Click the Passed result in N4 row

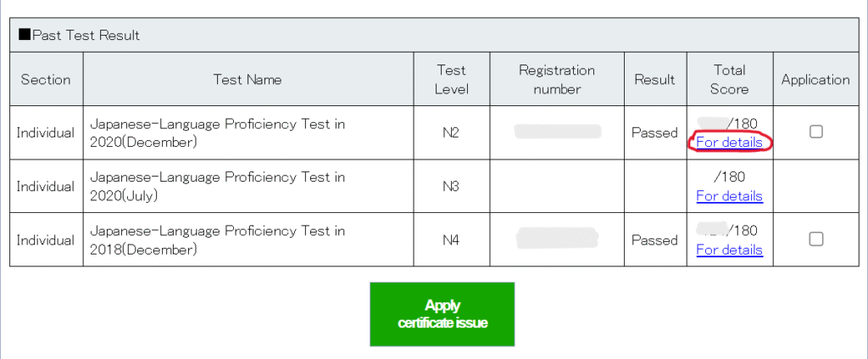coord(655,240)
